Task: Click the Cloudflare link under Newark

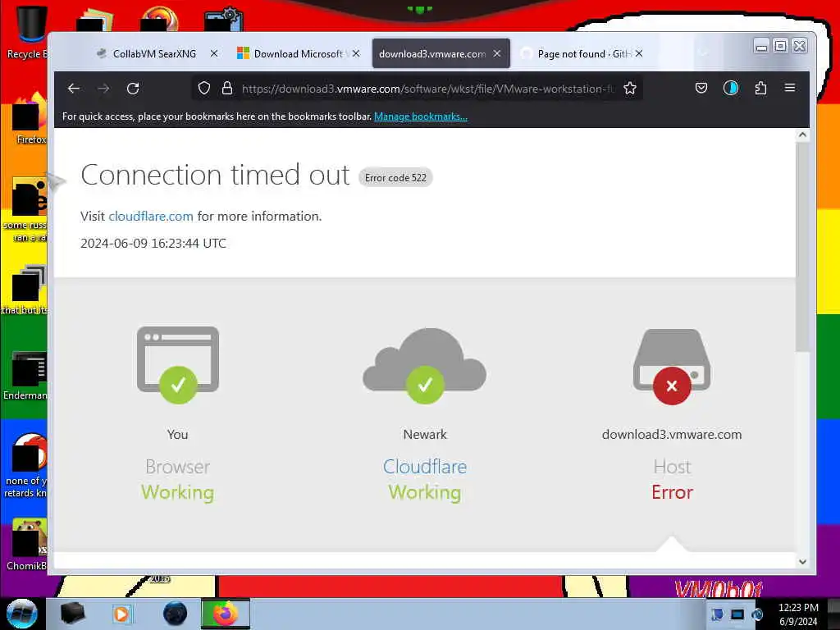Action: click(x=425, y=467)
